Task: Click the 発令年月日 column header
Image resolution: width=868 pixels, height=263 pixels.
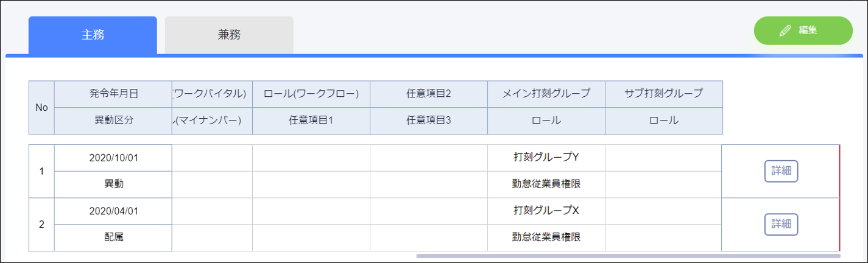Action: click(113, 94)
